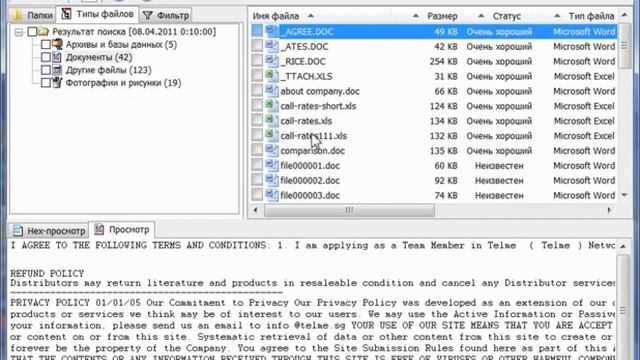Select Документы (42) category
The width and height of the screenshot is (640, 360).
click(99, 58)
